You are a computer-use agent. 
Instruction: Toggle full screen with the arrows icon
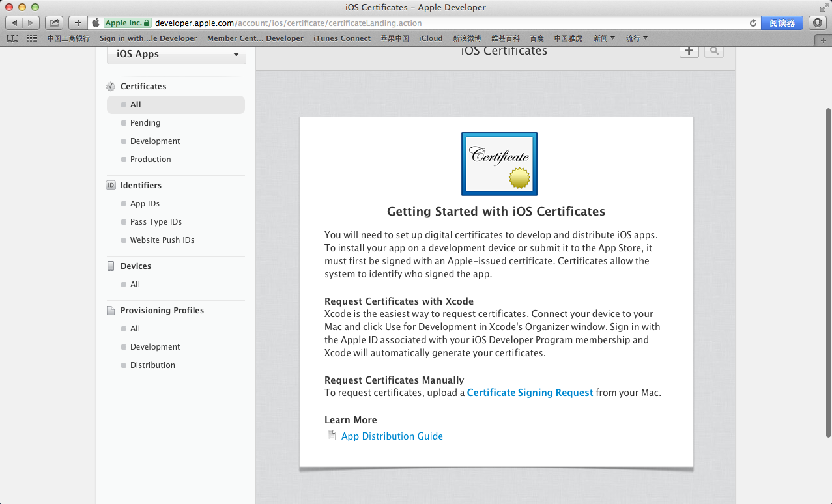[x=824, y=7]
